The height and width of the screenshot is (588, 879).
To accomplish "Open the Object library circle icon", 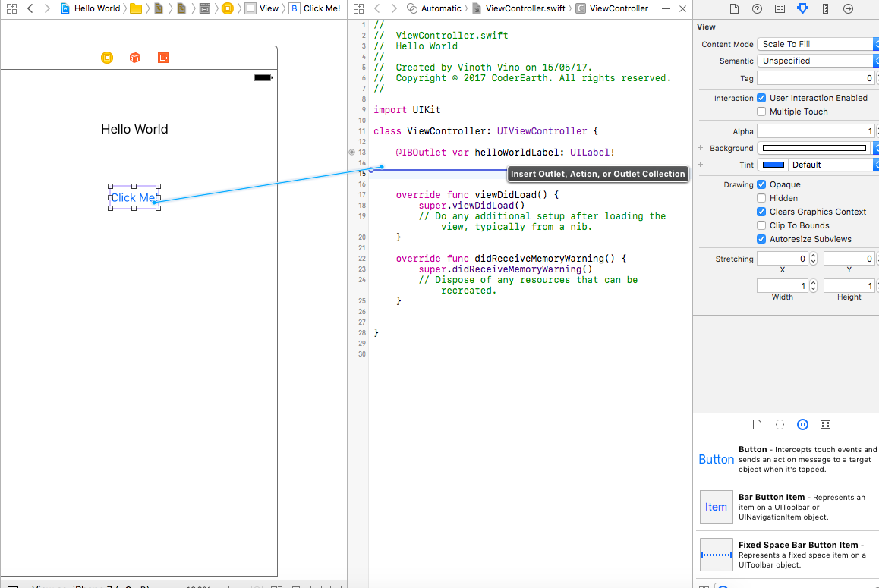I will (x=802, y=424).
